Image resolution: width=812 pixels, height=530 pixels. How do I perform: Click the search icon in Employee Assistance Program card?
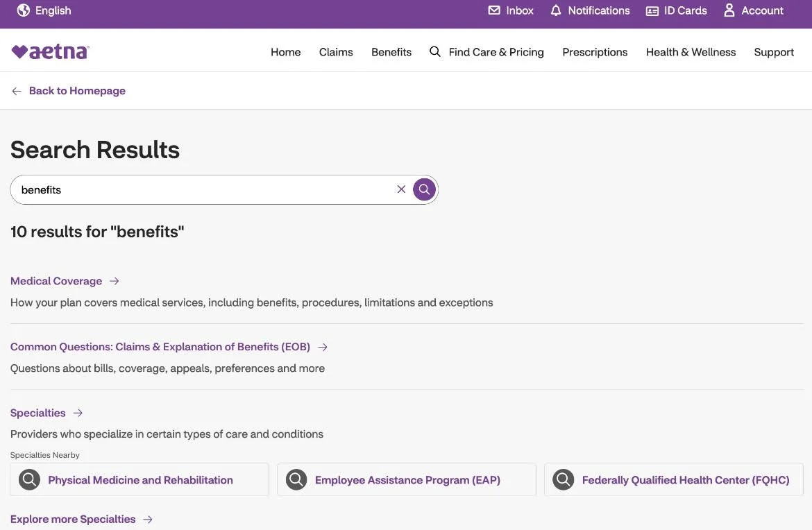click(297, 480)
